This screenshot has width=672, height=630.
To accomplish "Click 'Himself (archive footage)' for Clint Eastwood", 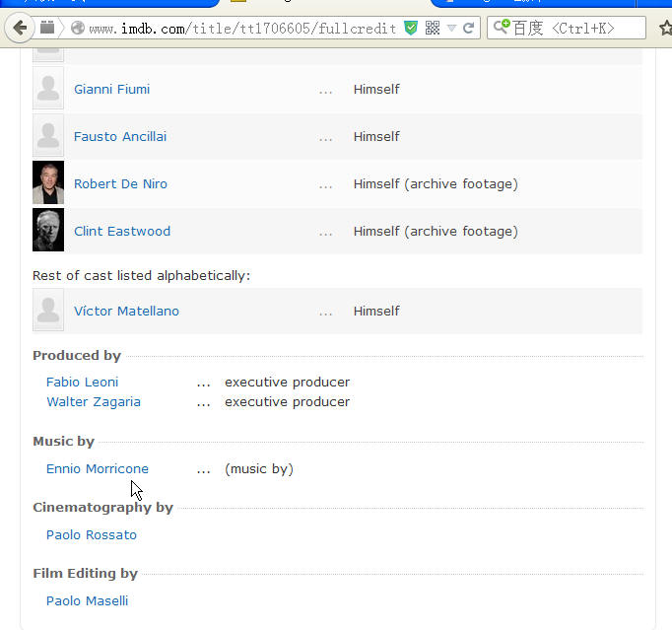I will click(x=436, y=231).
